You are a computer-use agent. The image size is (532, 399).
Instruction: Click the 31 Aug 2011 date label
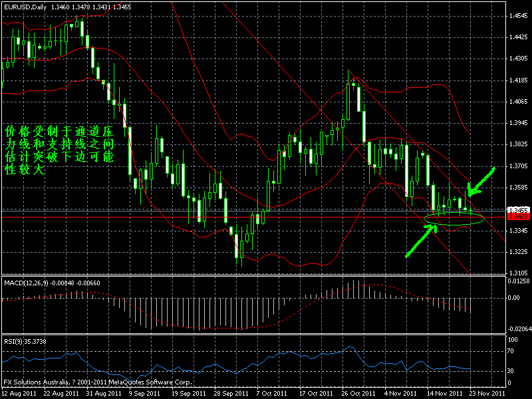(x=104, y=394)
